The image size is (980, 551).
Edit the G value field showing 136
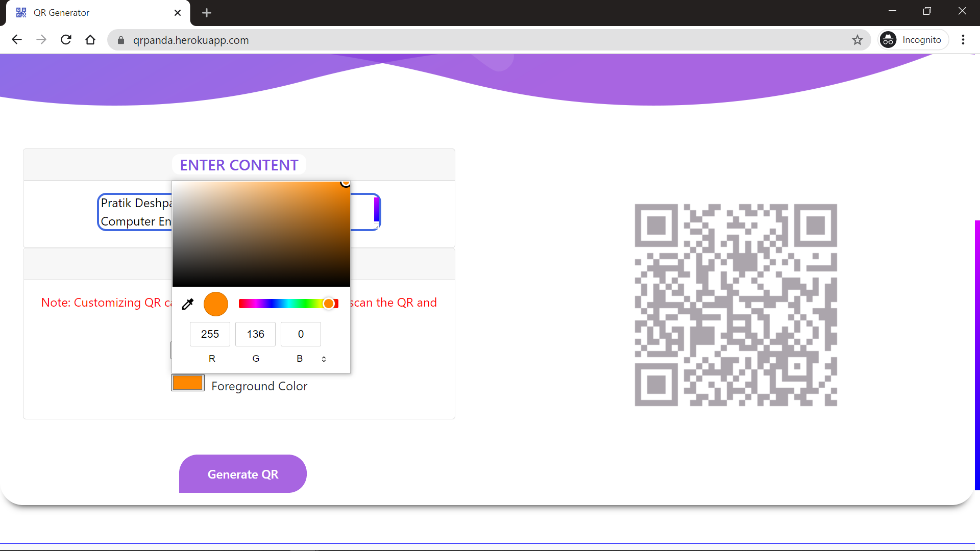pyautogui.click(x=255, y=334)
